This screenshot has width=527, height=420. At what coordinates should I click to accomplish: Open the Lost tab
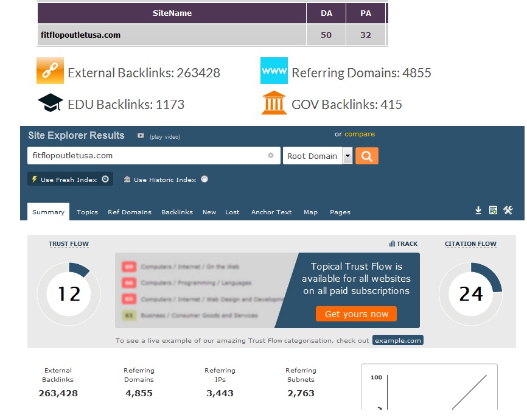(232, 212)
